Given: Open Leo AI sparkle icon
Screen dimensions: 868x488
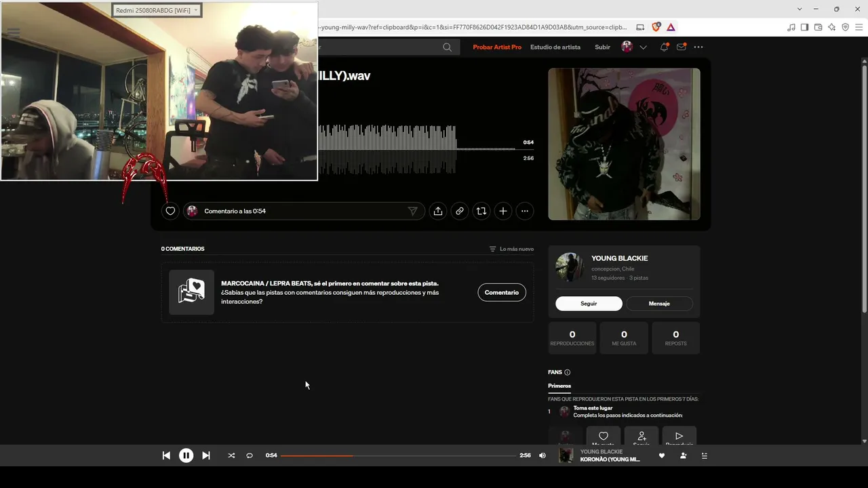Looking at the screenshot, I should click(x=831, y=27).
